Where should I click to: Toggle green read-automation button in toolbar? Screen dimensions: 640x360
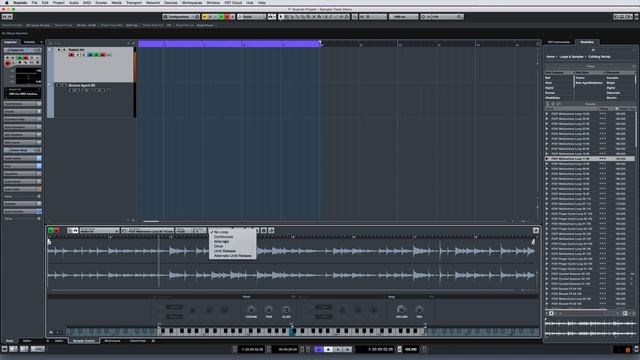tap(222, 17)
